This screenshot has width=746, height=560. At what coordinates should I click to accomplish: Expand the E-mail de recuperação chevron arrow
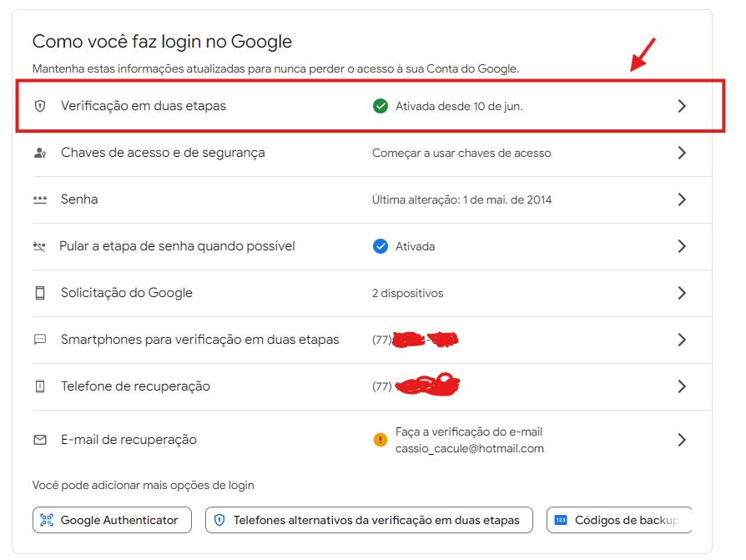(682, 439)
